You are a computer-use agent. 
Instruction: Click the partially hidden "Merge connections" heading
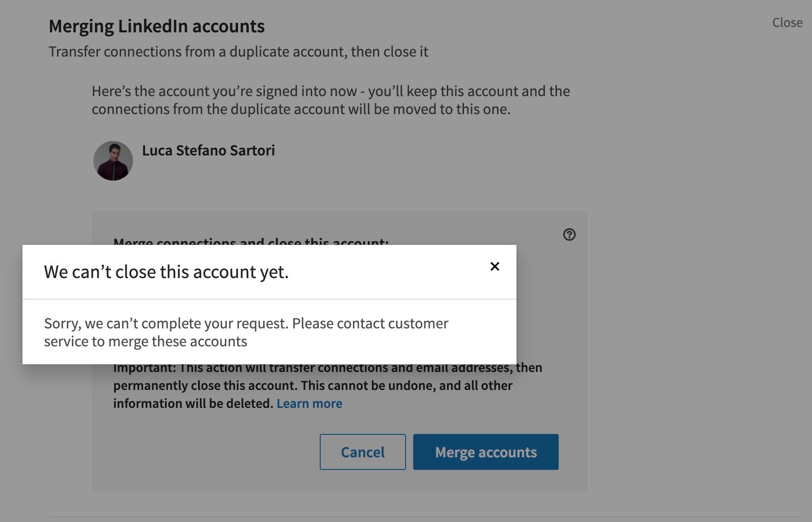pos(251,241)
